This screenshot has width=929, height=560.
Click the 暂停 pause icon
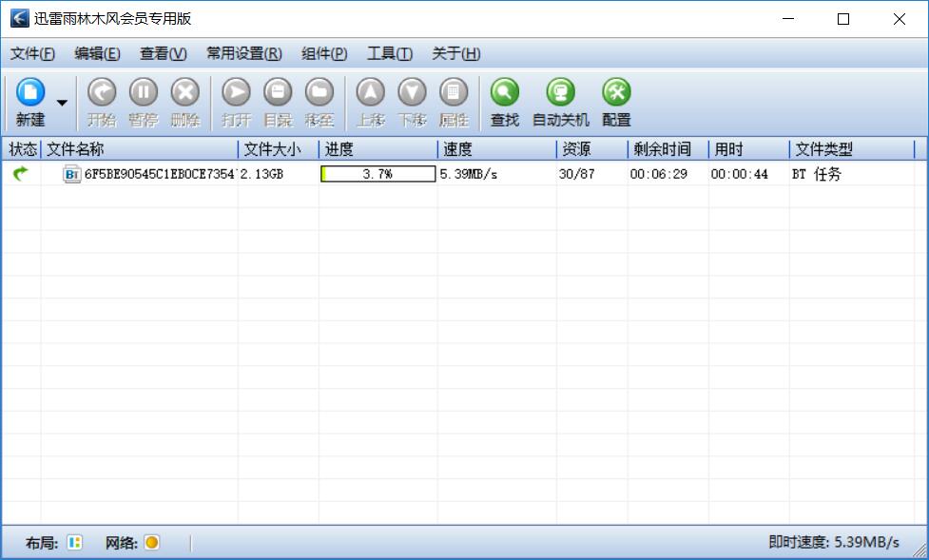coord(144,92)
